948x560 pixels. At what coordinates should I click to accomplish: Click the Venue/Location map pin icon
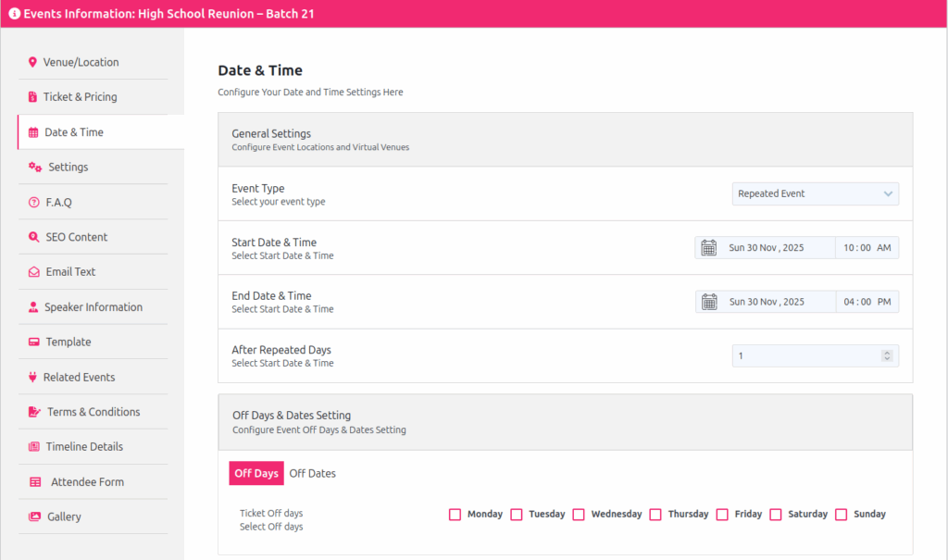click(x=32, y=62)
